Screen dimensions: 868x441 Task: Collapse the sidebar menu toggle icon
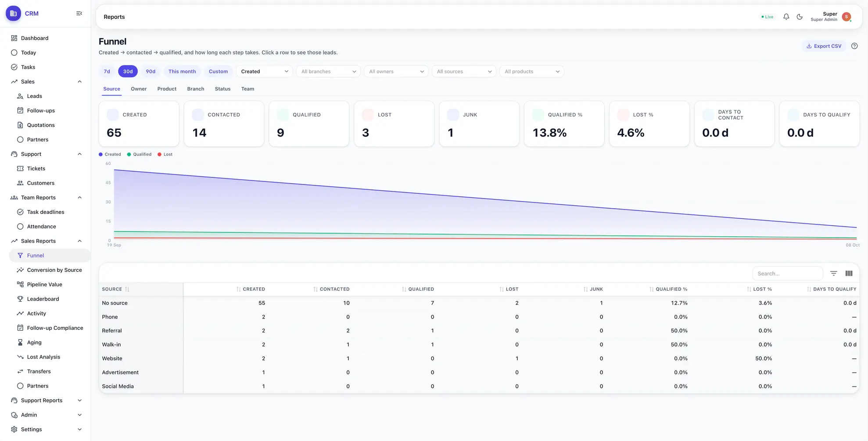coord(79,14)
